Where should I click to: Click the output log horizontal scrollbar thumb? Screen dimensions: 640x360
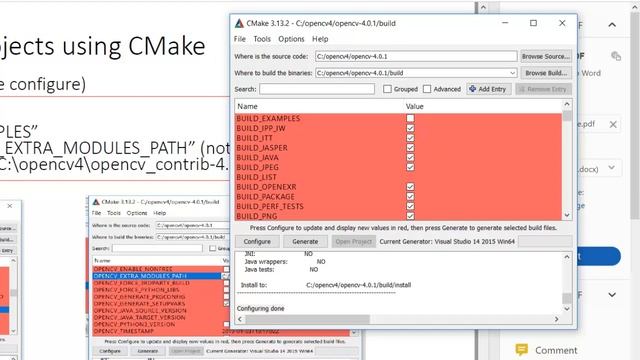(x=307, y=319)
